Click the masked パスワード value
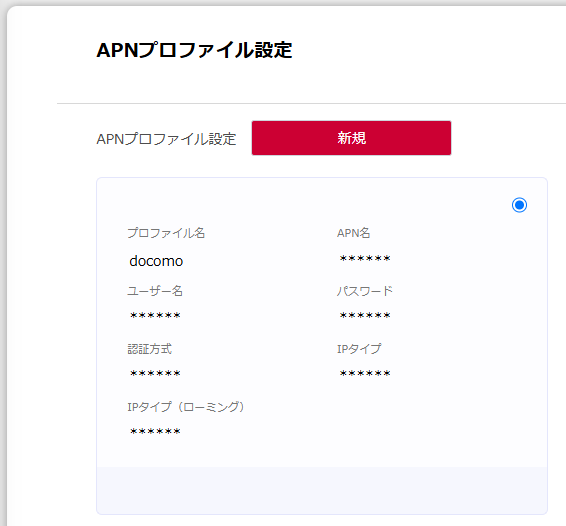The image size is (566, 526). [365, 316]
